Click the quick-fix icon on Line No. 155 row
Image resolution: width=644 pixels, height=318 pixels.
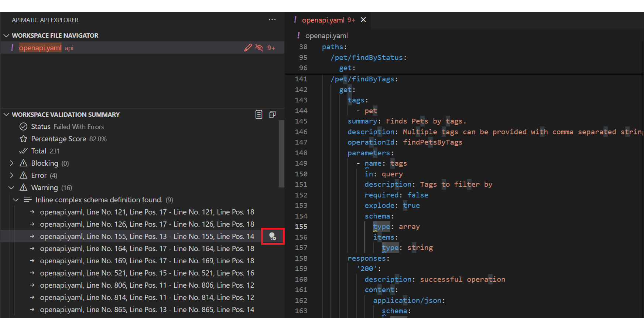pyautogui.click(x=273, y=236)
